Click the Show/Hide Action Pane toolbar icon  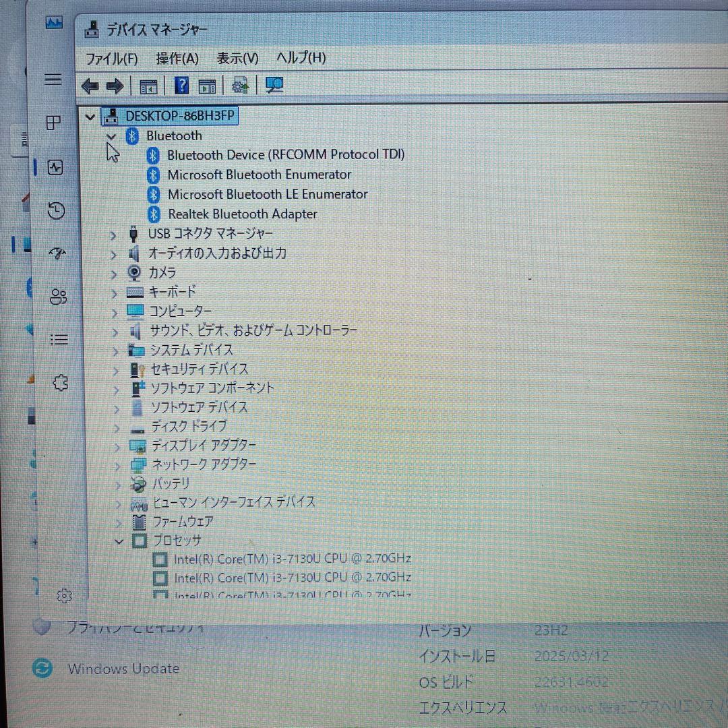coord(207,85)
